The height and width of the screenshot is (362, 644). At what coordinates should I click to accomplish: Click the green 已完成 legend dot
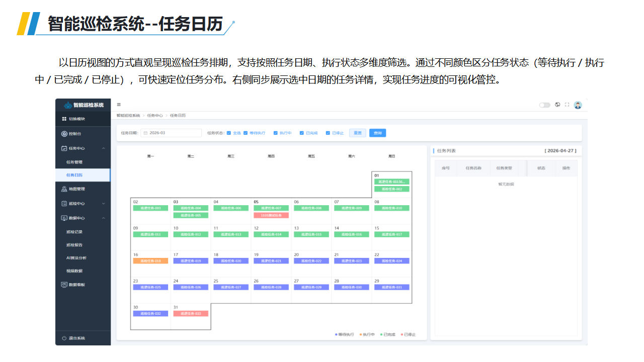point(381,334)
